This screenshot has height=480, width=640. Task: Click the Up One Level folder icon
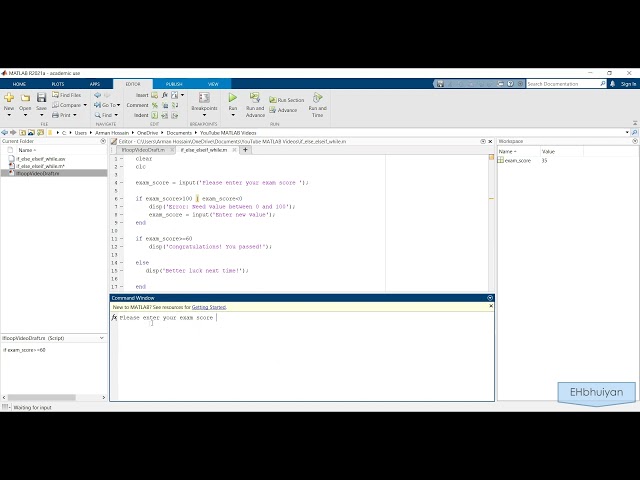pos(22,133)
